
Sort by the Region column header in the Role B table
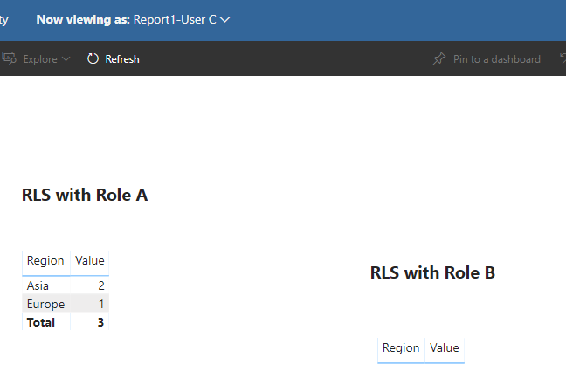401,348
